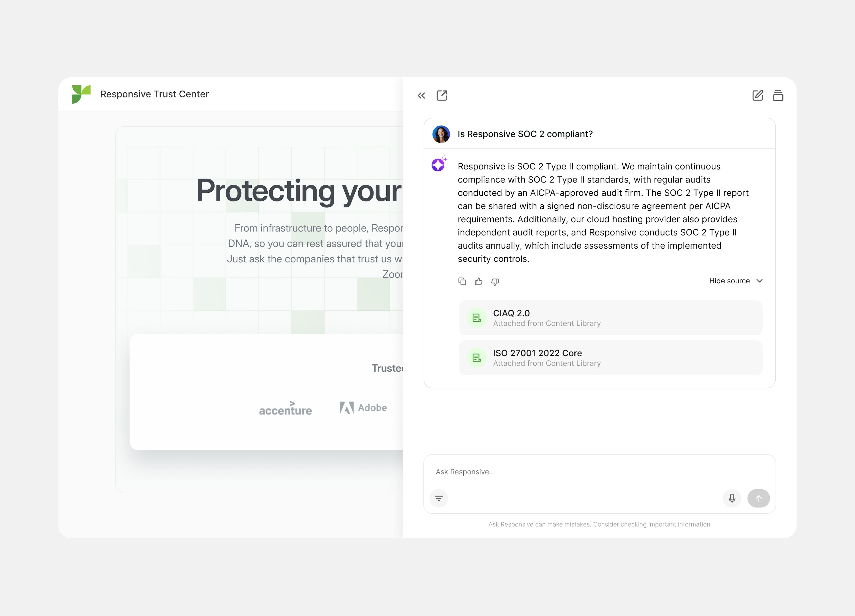855x616 pixels.
Task: Click the user avatar photo
Action: (441, 134)
